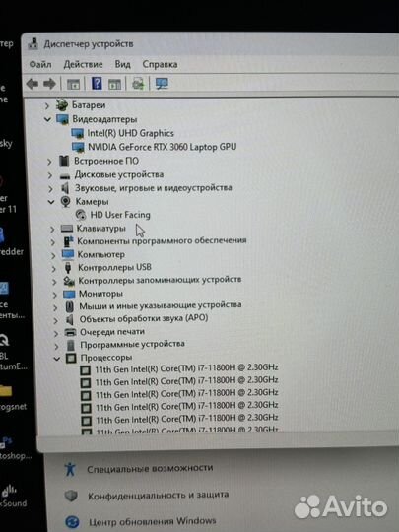Expand the Дисковые устройства category

click(50, 175)
